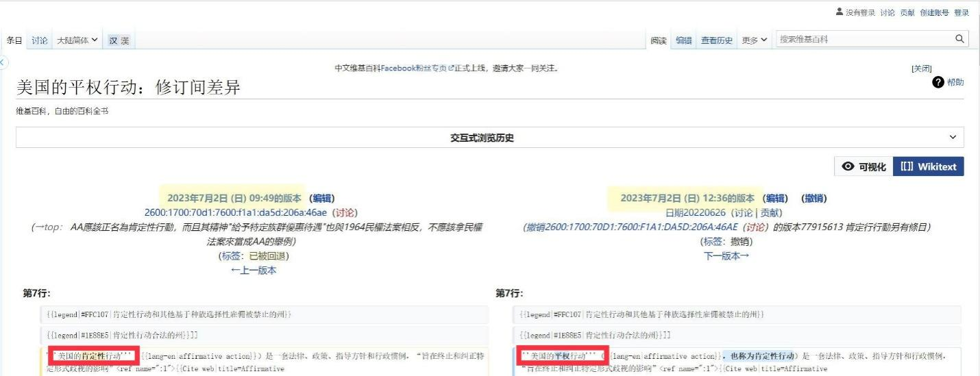
Task: Click 帮助 help link text
Action: (x=955, y=82)
